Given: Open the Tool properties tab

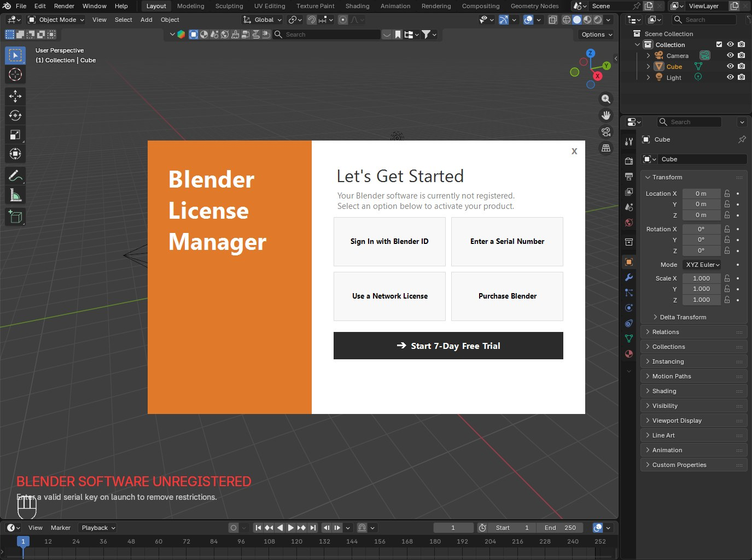Looking at the screenshot, I should tap(629, 142).
